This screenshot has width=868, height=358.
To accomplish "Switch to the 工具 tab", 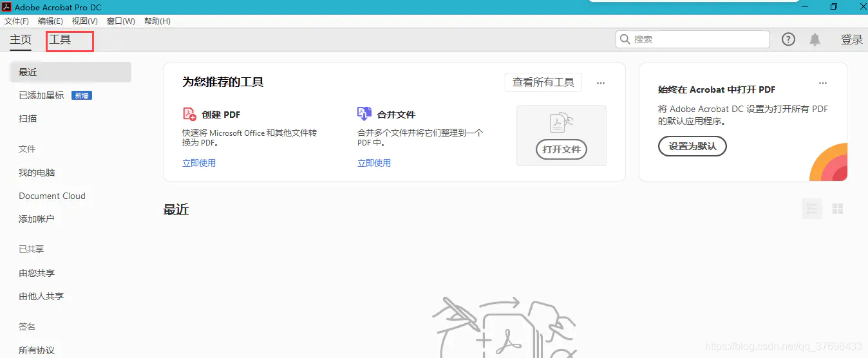I will [61, 40].
